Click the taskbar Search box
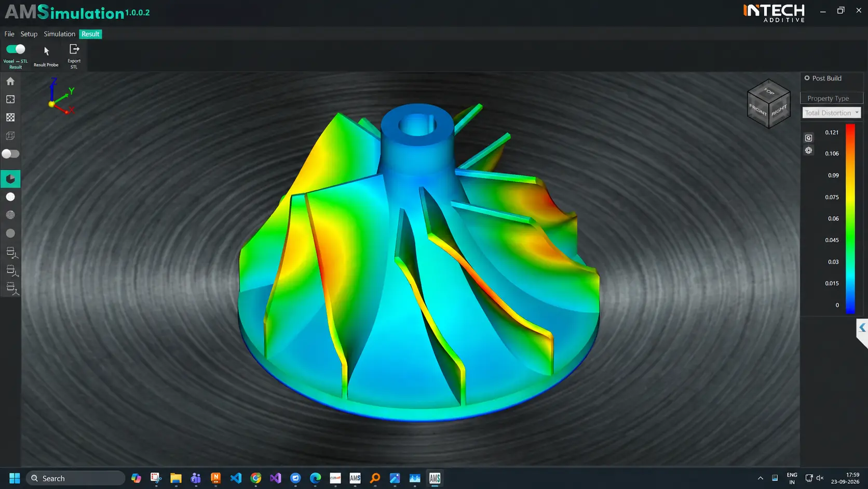The width and height of the screenshot is (868, 489). tap(76, 478)
